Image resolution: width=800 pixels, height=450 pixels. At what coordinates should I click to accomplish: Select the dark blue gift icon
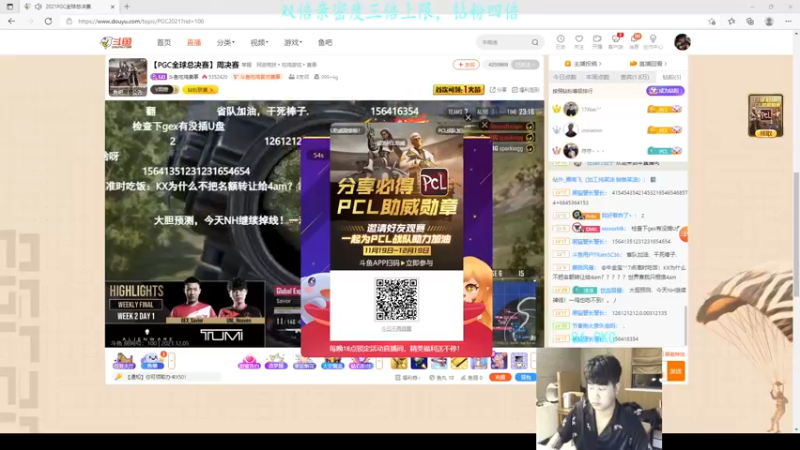coord(419,362)
